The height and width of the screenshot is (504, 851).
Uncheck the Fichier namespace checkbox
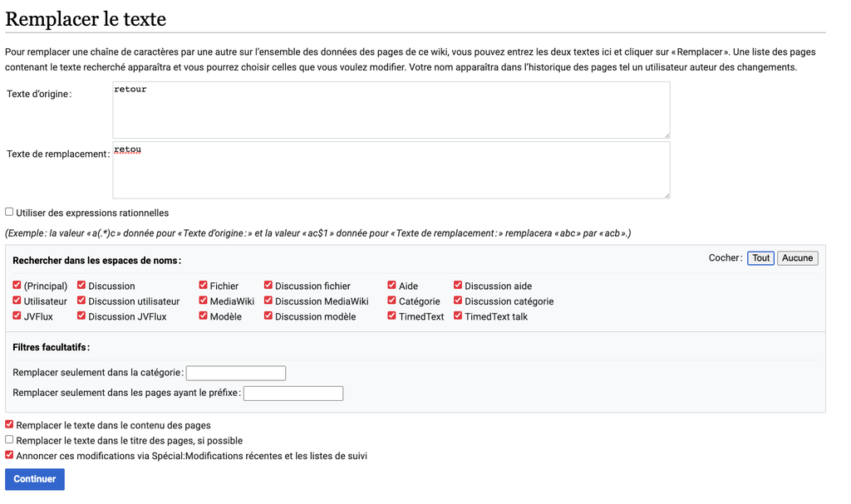coord(204,286)
